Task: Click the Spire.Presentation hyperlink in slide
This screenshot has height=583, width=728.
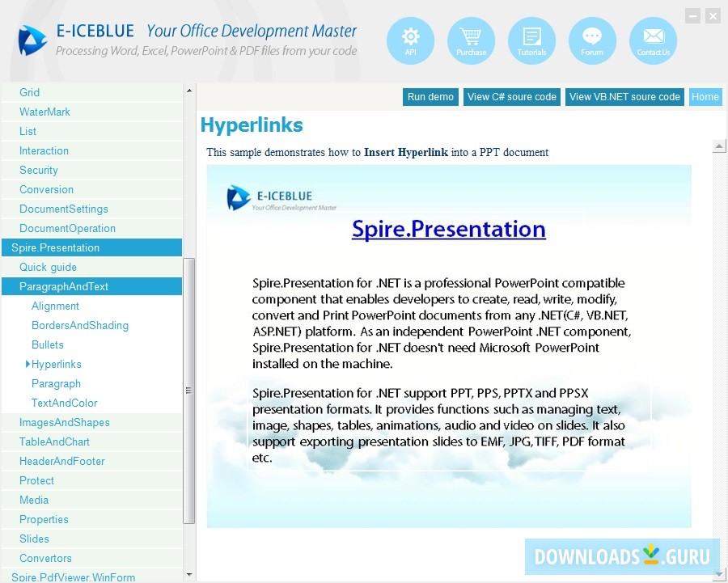Action: pos(448,230)
